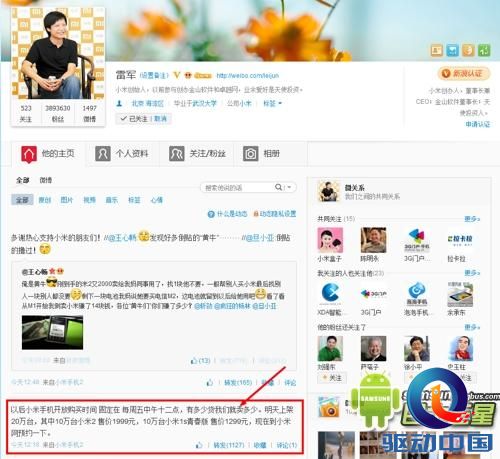Viewport: 500px width, 459px height.
Task: Show more 共同关注 mutual follows
Action: coord(472,219)
